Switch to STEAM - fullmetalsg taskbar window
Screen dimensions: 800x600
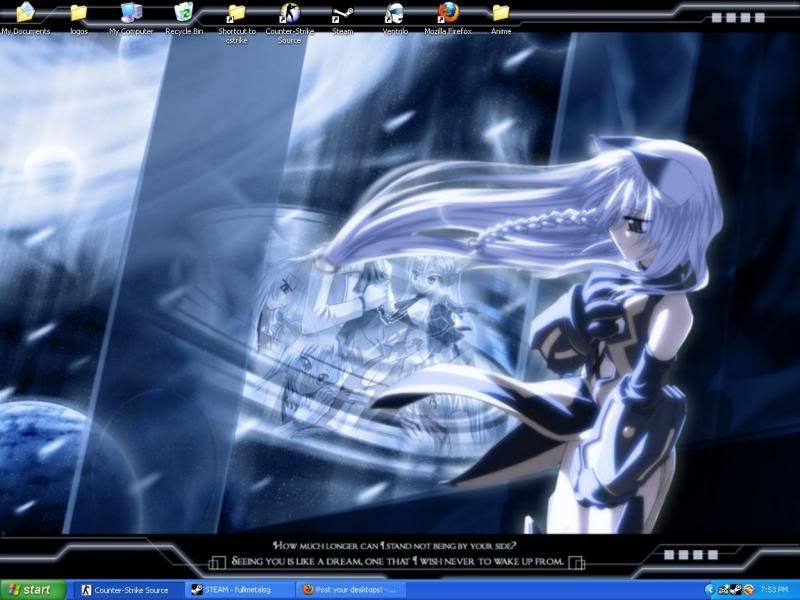(x=240, y=590)
